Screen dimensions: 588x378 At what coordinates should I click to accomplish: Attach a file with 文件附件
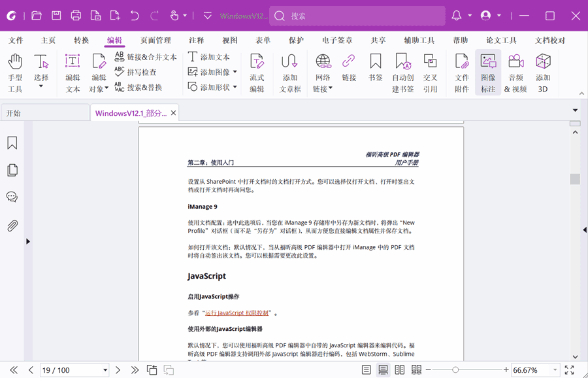point(462,73)
